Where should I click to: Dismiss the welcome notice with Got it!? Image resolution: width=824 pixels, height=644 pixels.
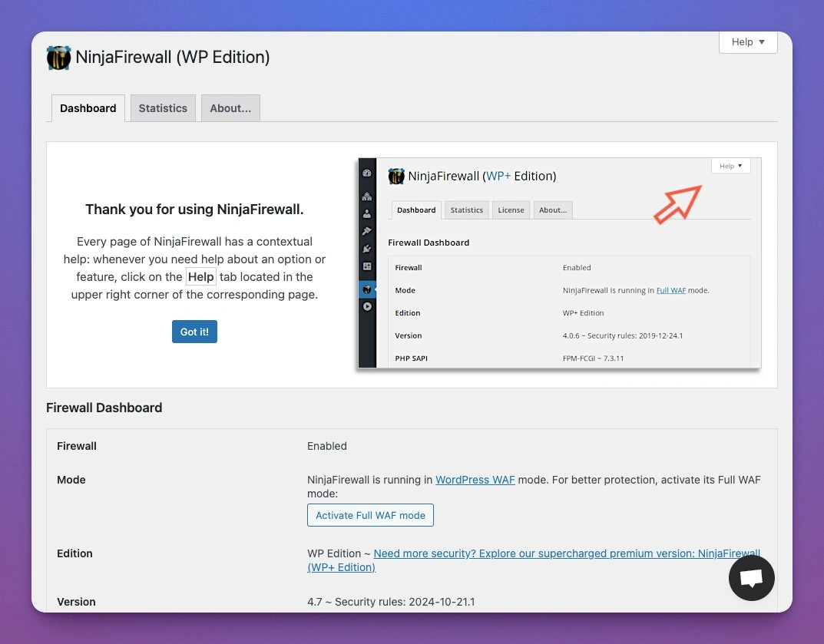(194, 332)
